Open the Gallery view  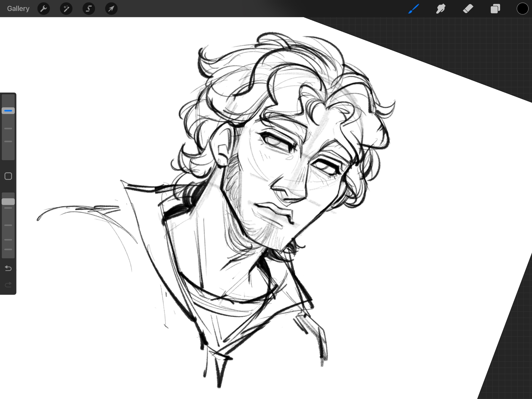pos(18,9)
